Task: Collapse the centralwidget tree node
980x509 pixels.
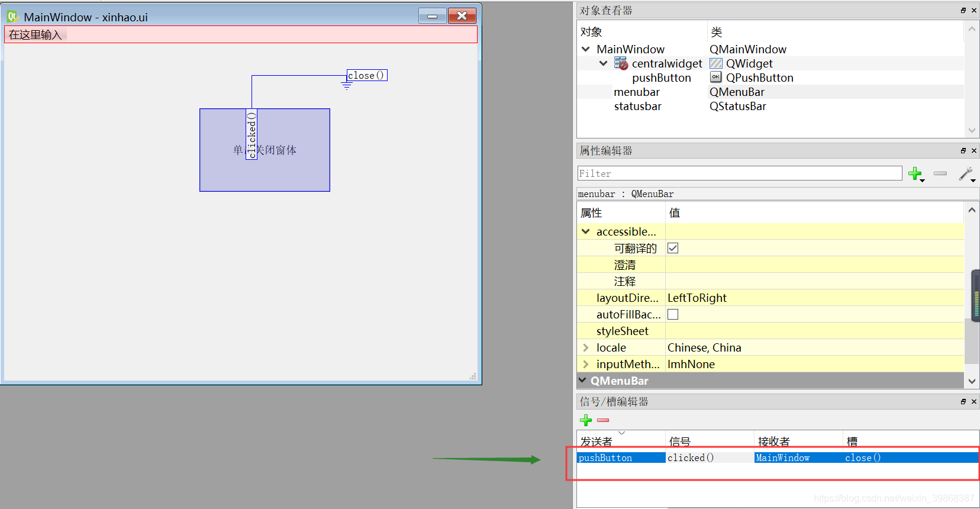Action: click(604, 63)
